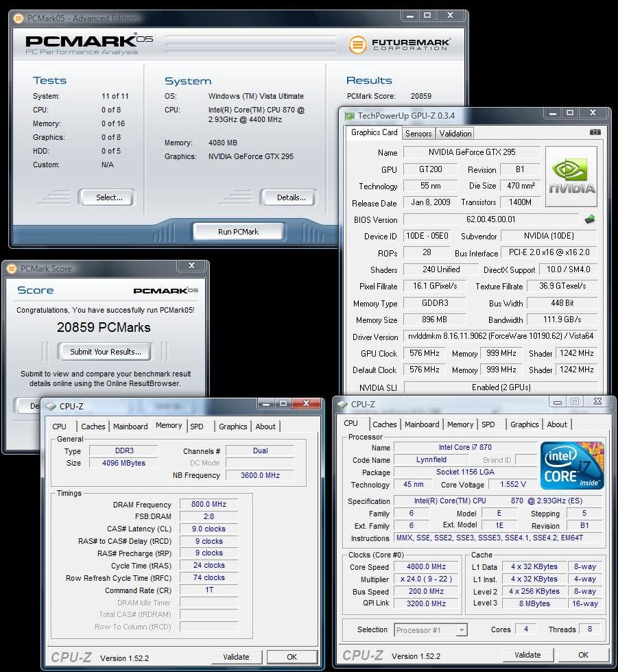Click the NVIDIA SLI Enabled (2 GPUs) field
Image resolution: width=618 pixels, height=672 pixels.
pyautogui.click(x=501, y=387)
